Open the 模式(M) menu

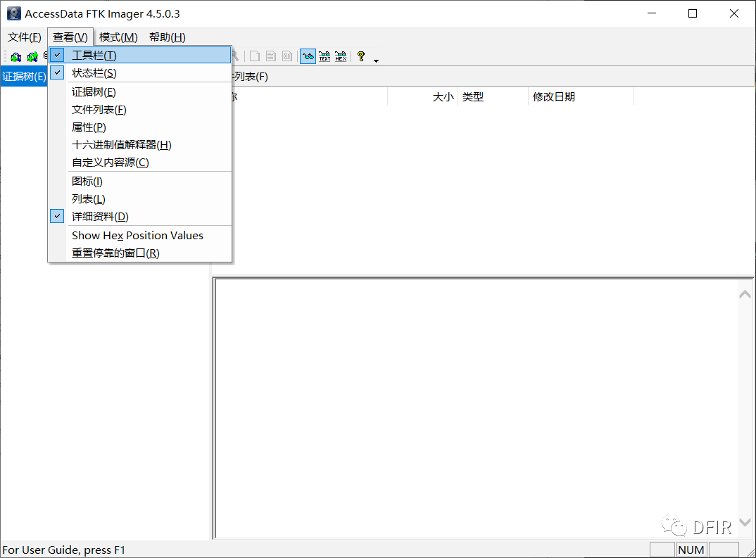pos(118,37)
